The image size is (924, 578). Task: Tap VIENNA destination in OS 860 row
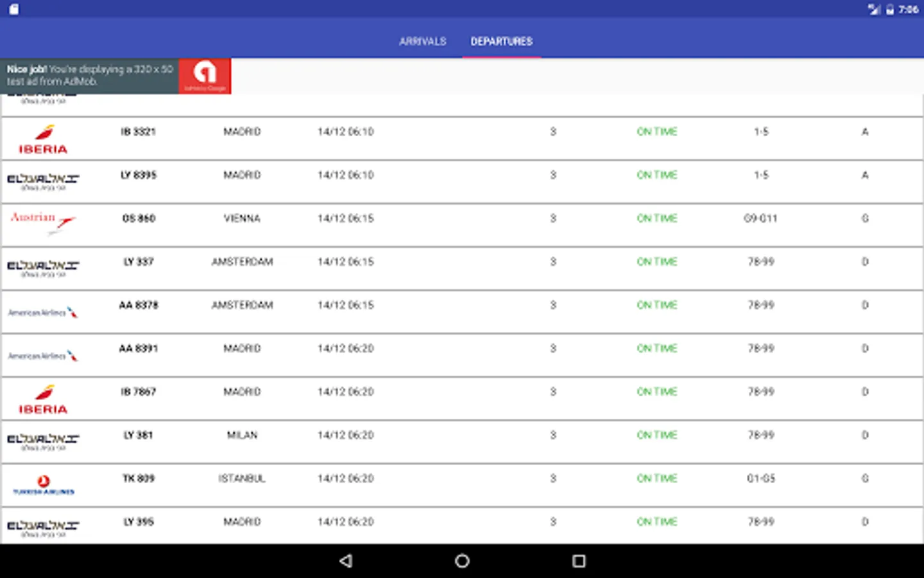(242, 218)
